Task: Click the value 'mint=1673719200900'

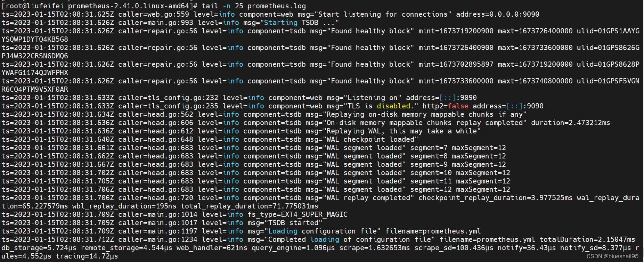Action: 456,31
